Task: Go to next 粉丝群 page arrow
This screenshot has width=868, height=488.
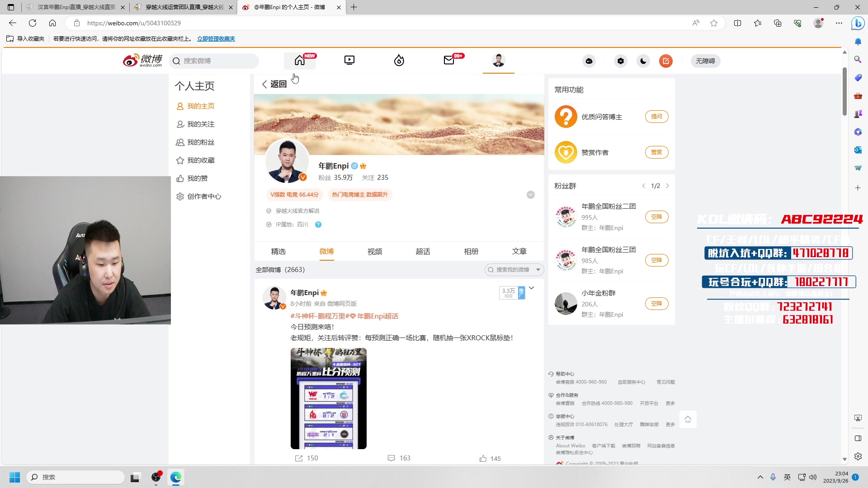Action: point(667,186)
